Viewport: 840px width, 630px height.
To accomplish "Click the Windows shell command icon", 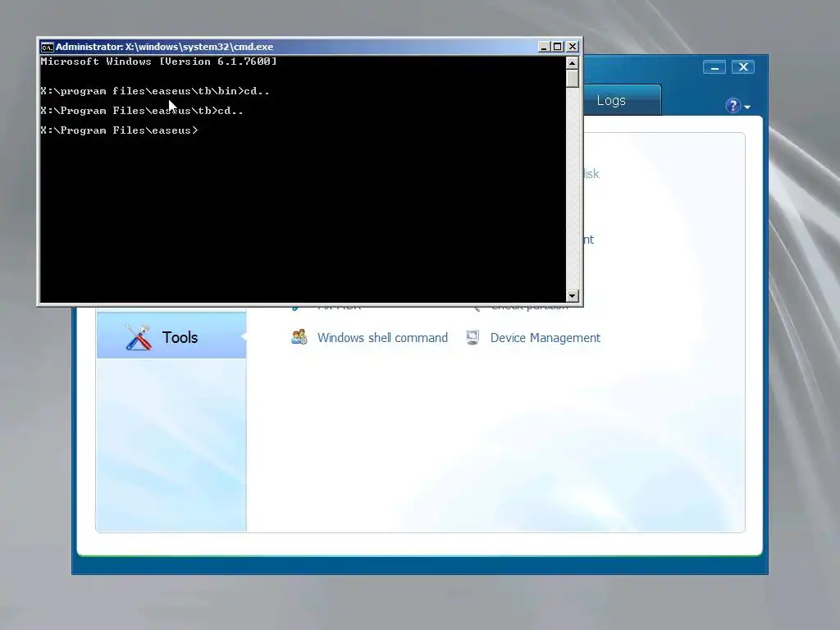I will click(299, 337).
